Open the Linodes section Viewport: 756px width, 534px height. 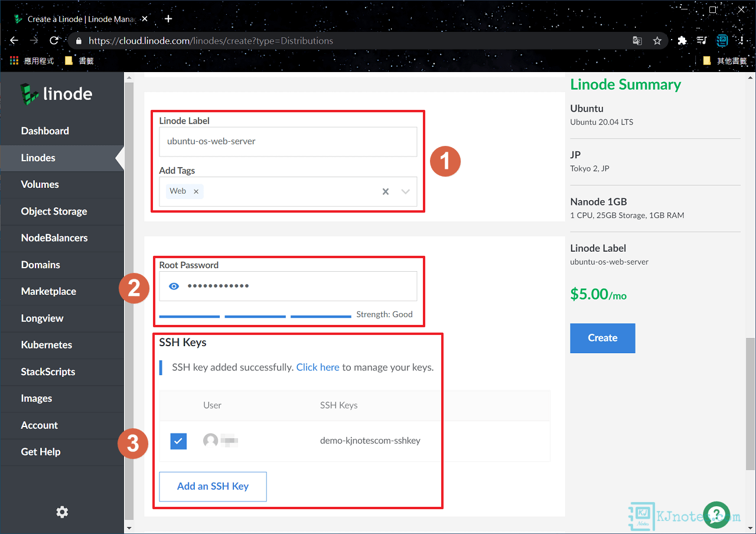point(62,158)
